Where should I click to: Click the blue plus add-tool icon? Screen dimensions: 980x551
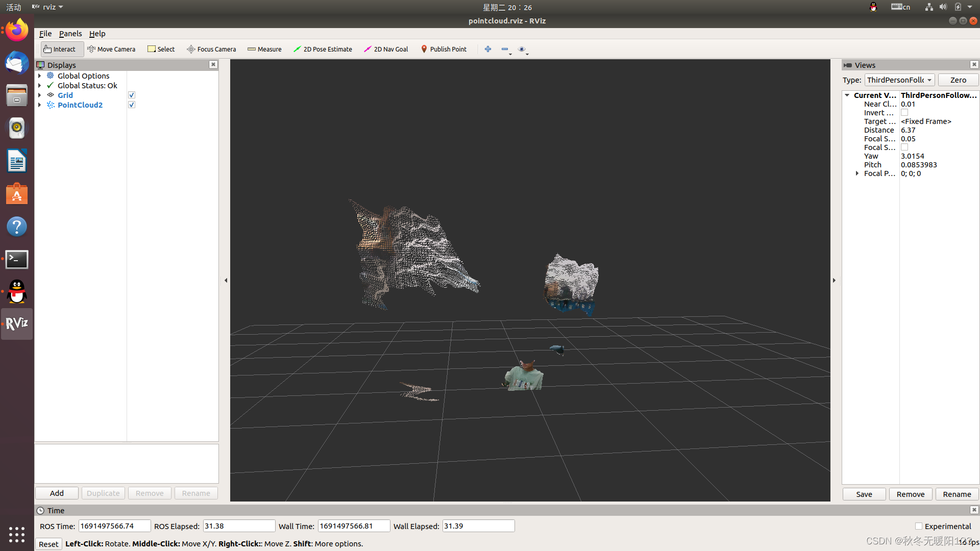tap(488, 49)
